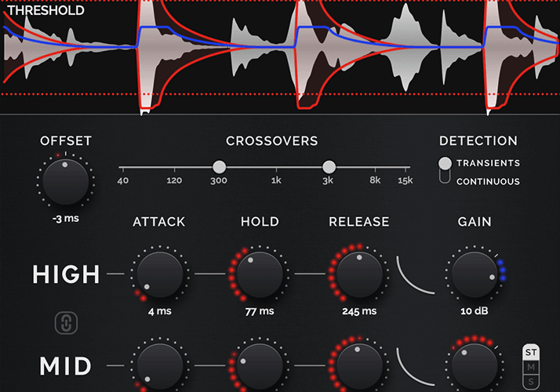
Task: Toggle the DETECTION mode switch
Action: [x=445, y=170]
